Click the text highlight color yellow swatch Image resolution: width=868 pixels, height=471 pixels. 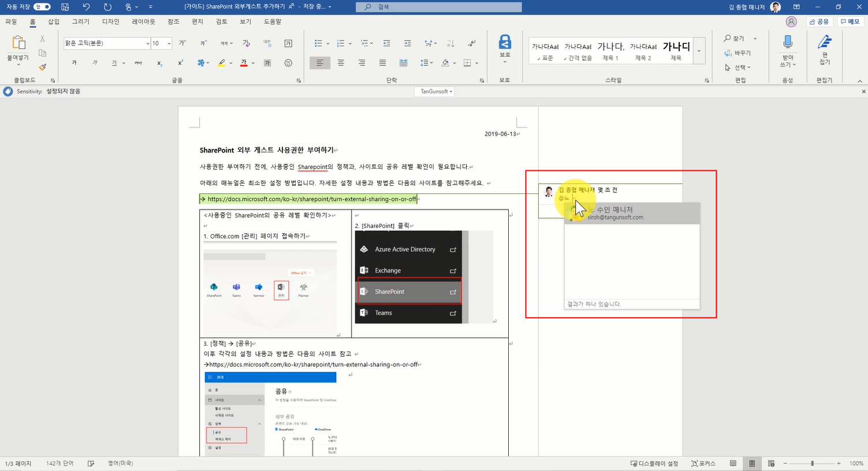(x=221, y=63)
